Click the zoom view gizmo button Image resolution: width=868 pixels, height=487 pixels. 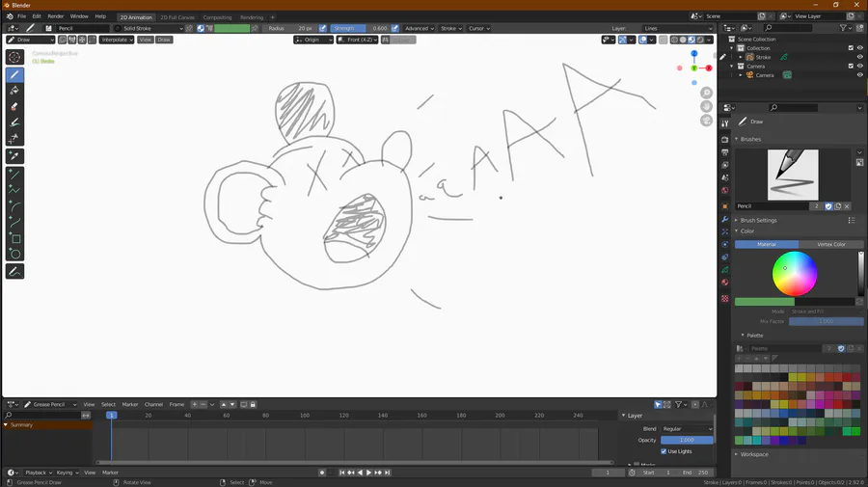click(706, 93)
